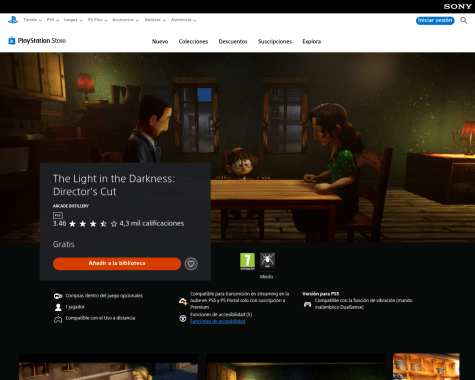Click the DualSense vibration controller icon
475x380 pixels.
click(307, 304)
